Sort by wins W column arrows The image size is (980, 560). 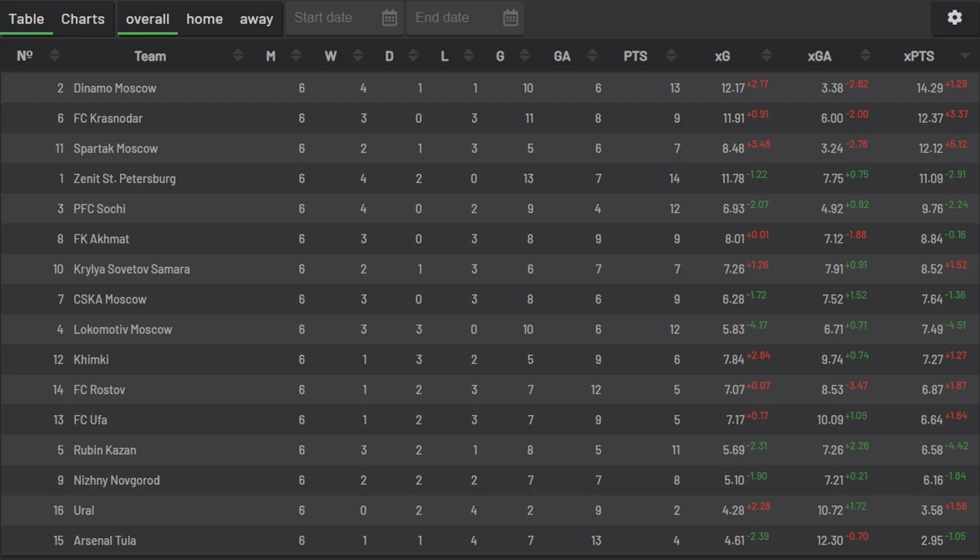point(358,56)
